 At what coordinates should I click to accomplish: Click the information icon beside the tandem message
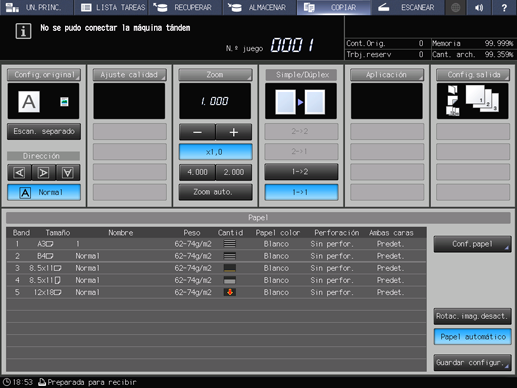coord(23,31)
